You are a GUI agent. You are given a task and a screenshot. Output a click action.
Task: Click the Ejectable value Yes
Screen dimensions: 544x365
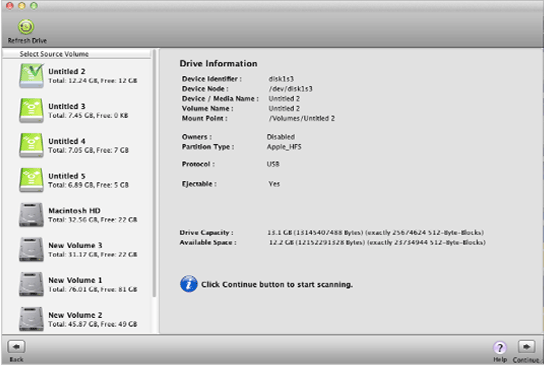coord(274,184)
